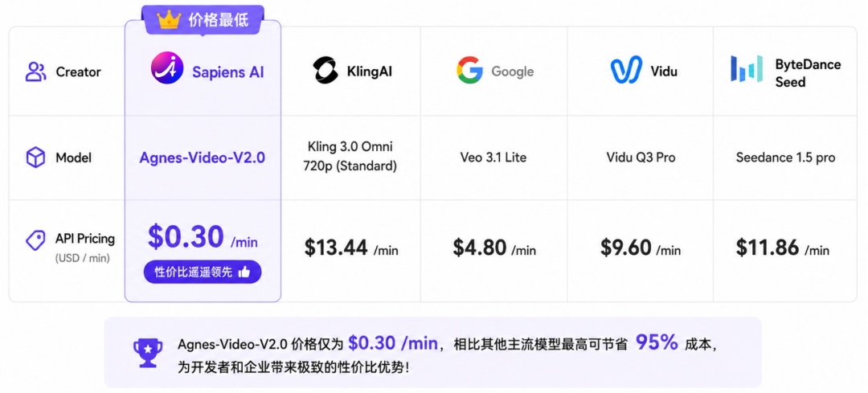Click the thumbs-up icon in purple pill

pyautogui.click(x=244, y=272)
